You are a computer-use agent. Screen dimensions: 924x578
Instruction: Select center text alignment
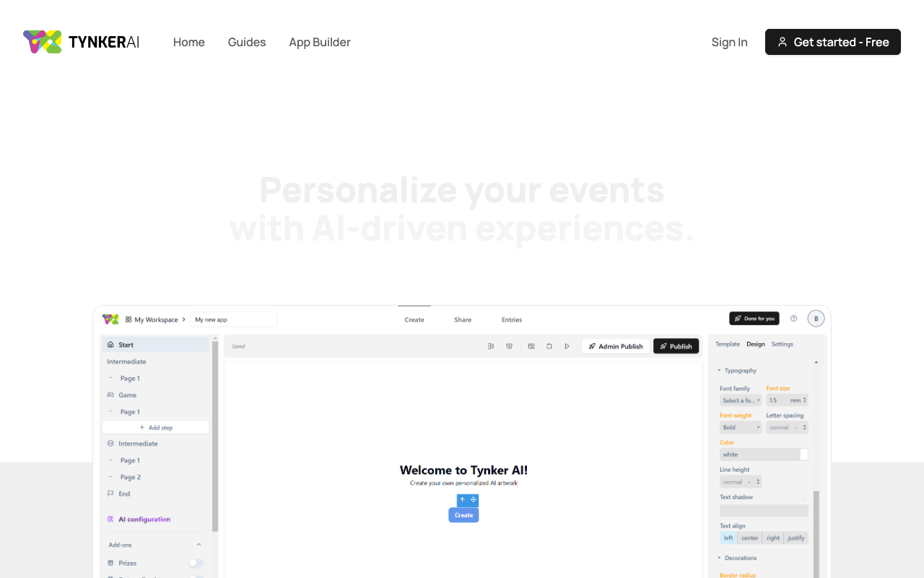750,538
